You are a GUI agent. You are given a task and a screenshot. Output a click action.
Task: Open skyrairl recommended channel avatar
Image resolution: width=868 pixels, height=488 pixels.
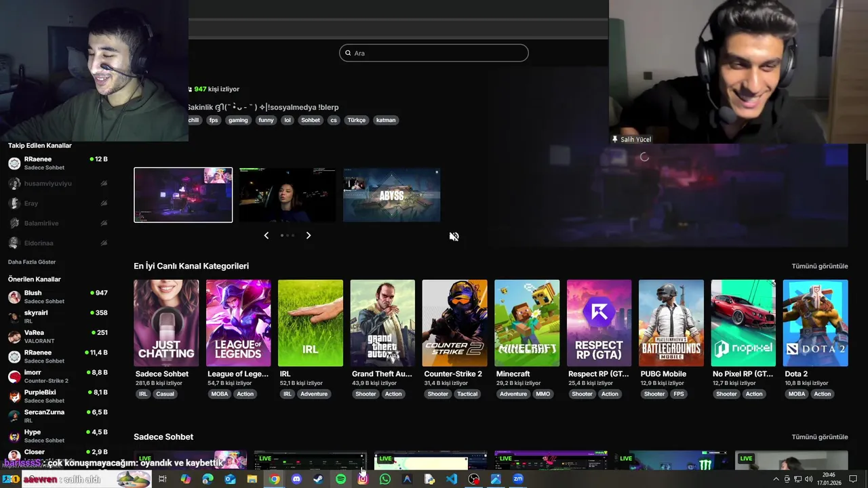pos(14,317)
